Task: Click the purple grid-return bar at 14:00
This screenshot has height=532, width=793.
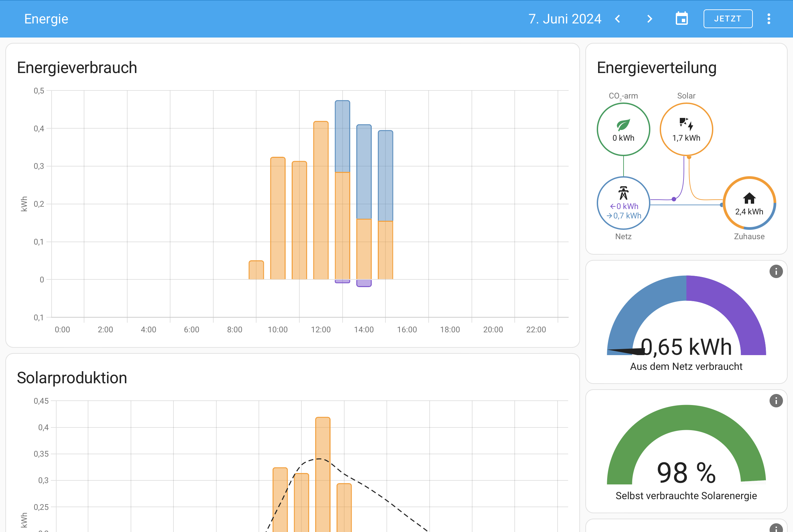Action: point(364,283)
